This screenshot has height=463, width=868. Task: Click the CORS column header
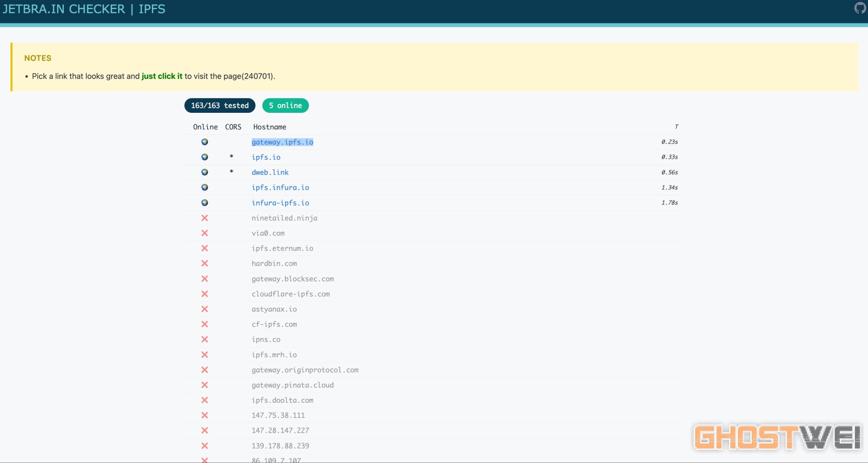[233, 127]
